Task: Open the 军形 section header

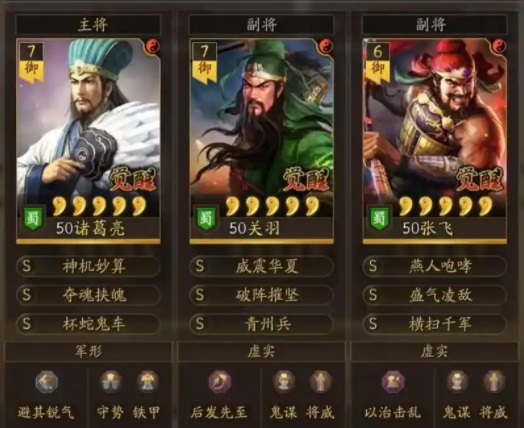Action: pyautogui.click(x=88, y=351)
